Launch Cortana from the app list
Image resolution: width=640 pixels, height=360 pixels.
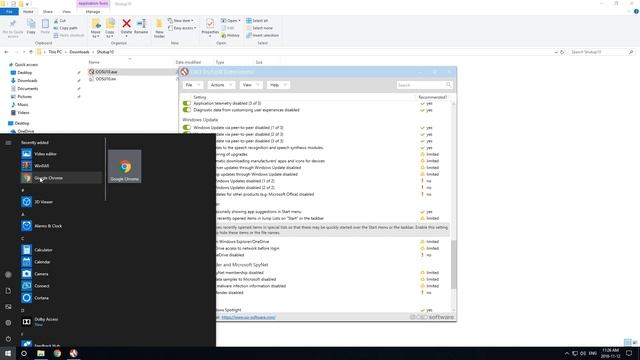tap(61, 298)
